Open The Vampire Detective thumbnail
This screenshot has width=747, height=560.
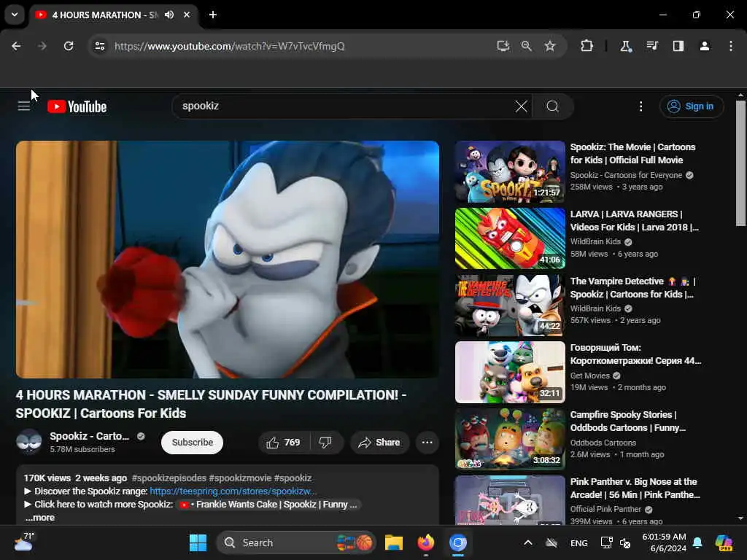pos(510,306)
